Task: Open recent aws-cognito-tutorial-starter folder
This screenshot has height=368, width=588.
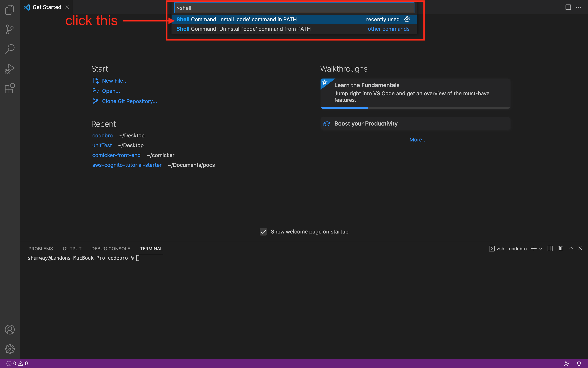Action: [x=127, y=165]
